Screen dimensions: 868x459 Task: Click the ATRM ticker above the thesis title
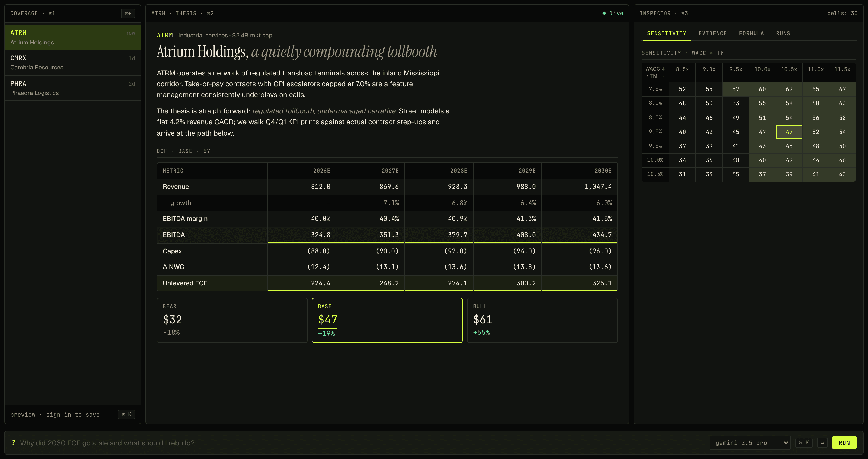pos(165,35)
